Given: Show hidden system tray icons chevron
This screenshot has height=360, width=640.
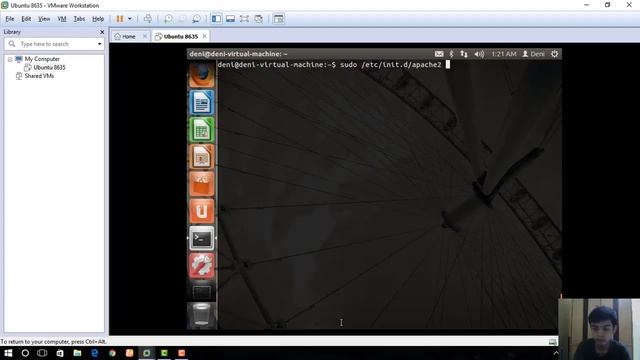Looking at the screenshot, I should tap(556, 353).
